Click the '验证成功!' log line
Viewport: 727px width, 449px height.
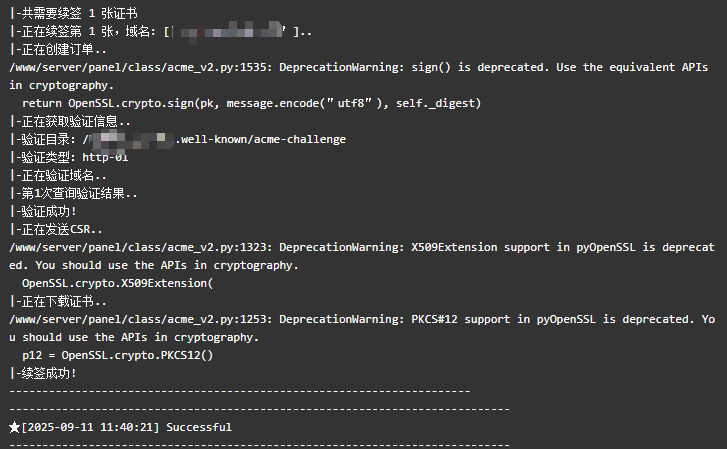(x=43, y=212)
